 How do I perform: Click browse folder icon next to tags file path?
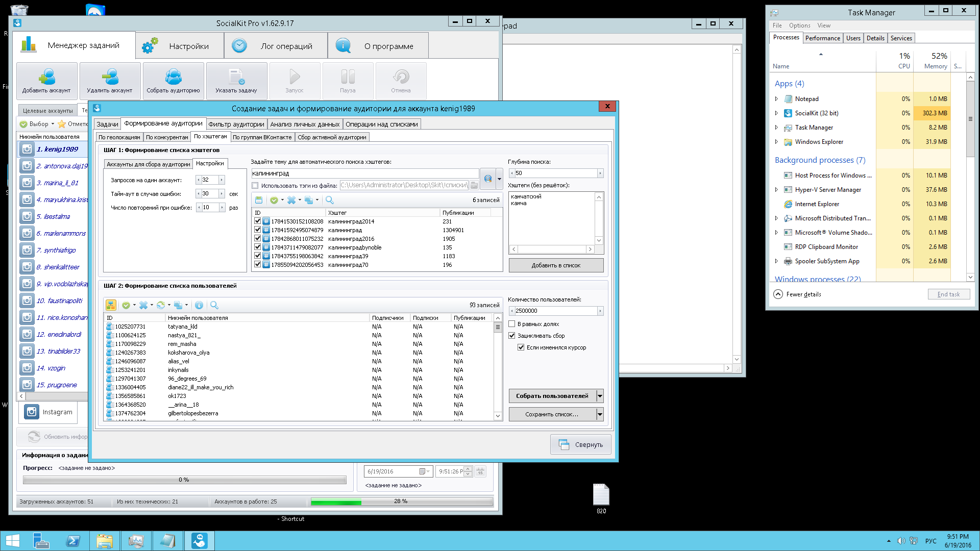coord(474,185)
